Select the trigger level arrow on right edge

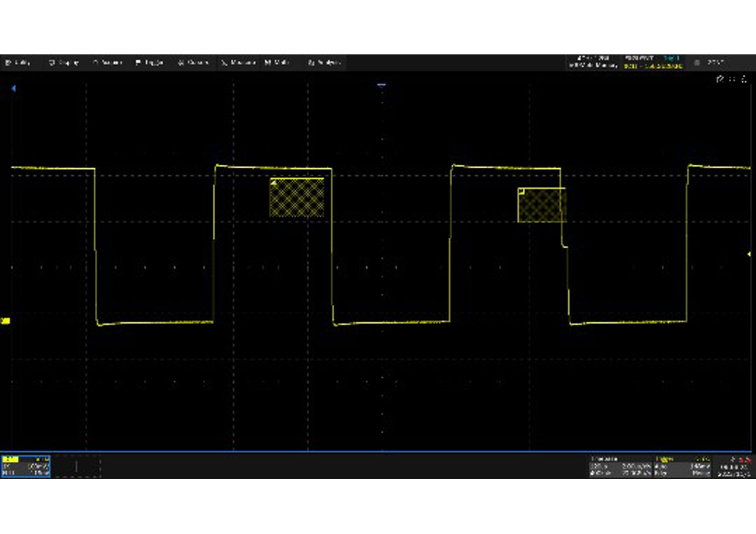[749, 254]
